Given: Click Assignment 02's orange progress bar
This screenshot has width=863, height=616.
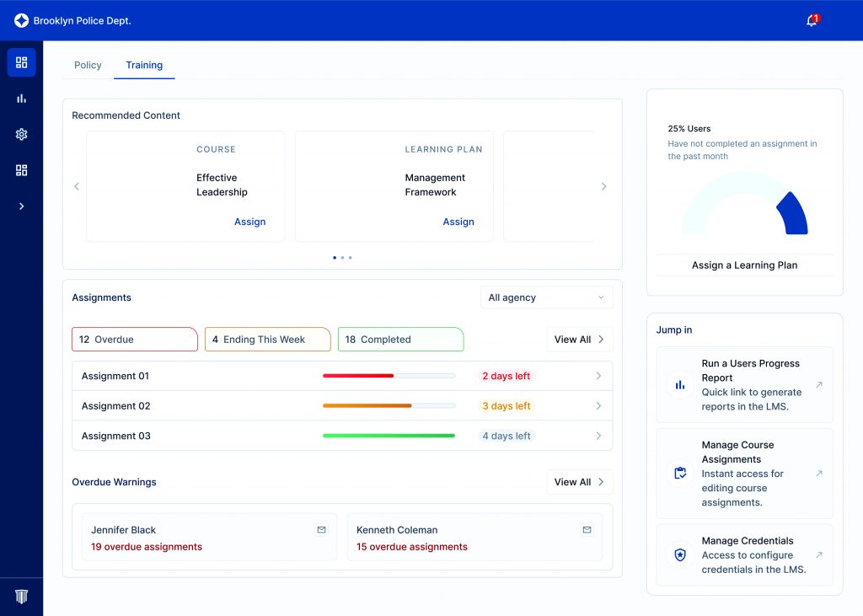Looking at the screenshot, I should coord(366,405).
